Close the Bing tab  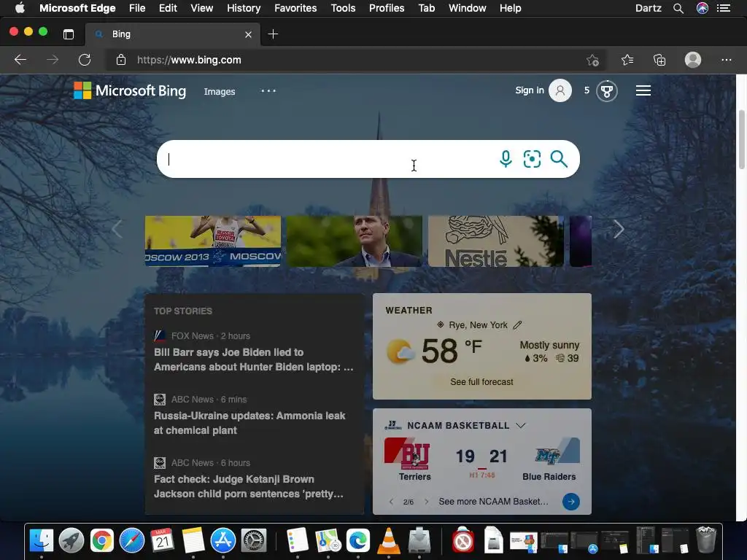(248, 34)
